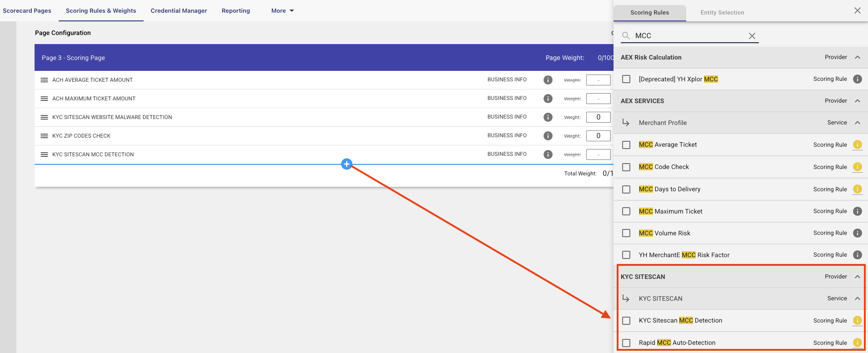Click the search magnifier icon
Screen dimensions: 868x353
click(x=626, y=35)
